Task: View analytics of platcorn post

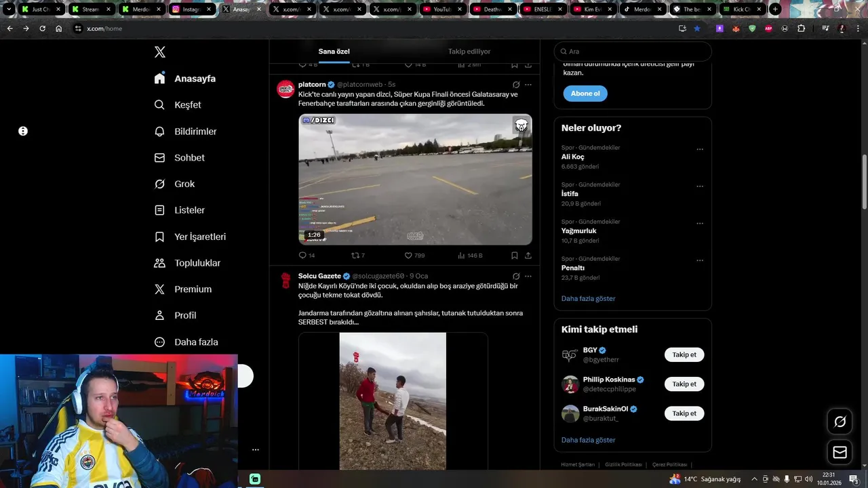Action: coord(470,256)
